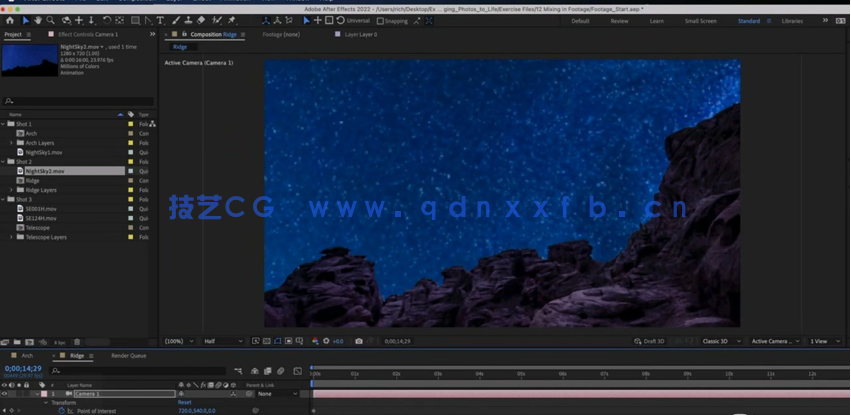Viewport: 851px width, 415px height.
Task: Select NightSky2.mov in the Project panel
Action: 44,171
